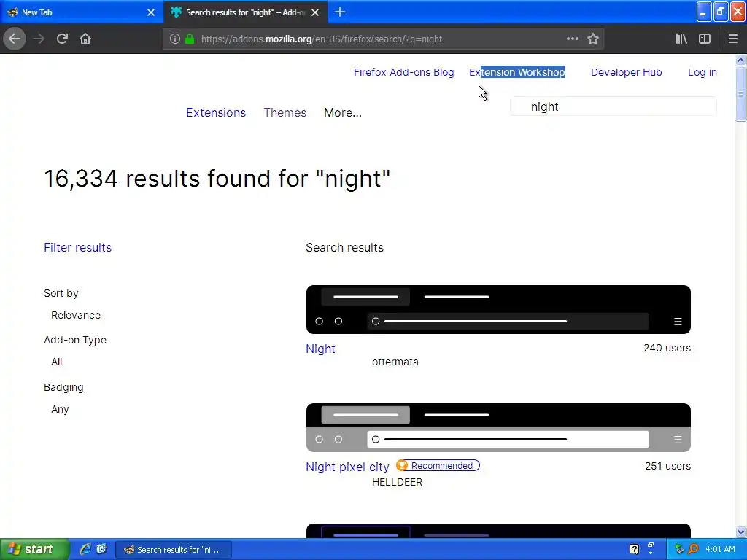Close the New Tab tab
Image resolution: width=747 pixels, height=560 pixels.
click(151, 12)
